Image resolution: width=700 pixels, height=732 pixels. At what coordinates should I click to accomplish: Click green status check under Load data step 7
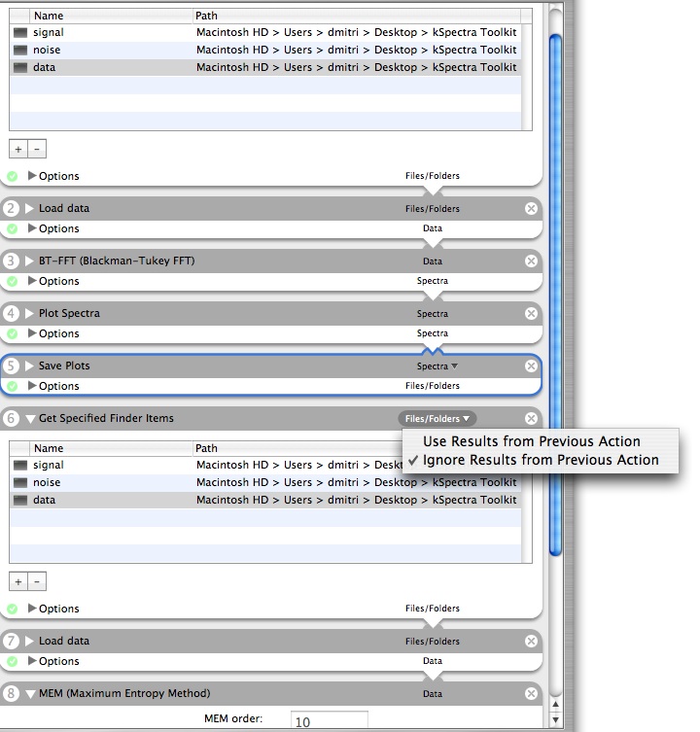click(12, 661)
